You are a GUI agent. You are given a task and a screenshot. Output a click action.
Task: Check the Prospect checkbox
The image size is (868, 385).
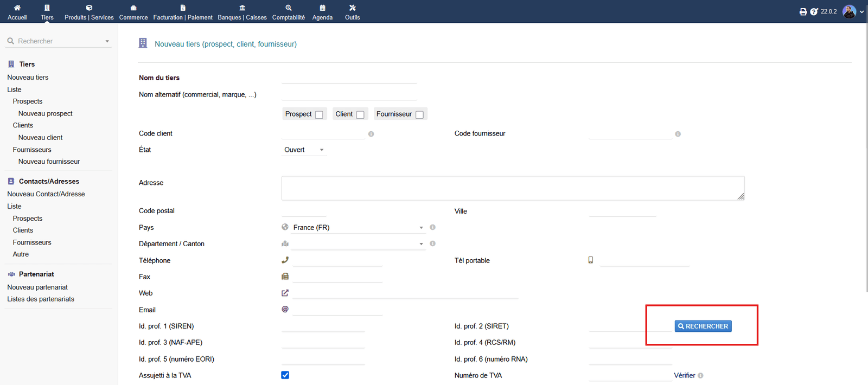point(319,114)
